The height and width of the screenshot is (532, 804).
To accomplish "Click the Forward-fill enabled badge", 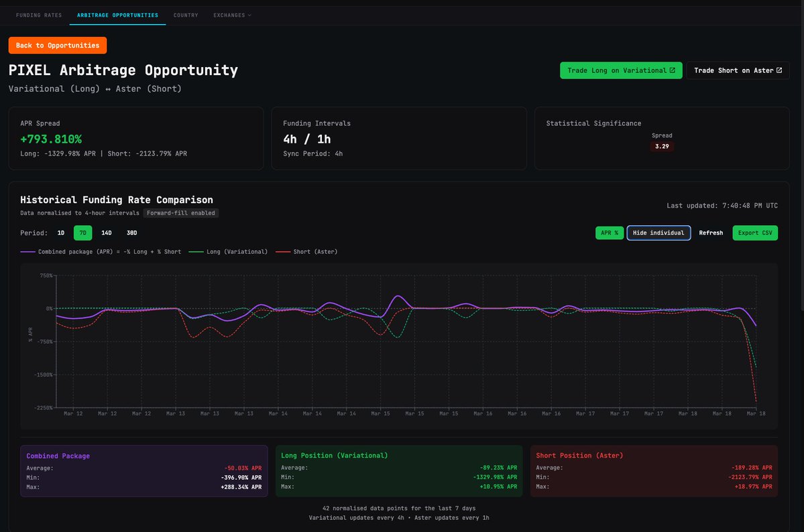I will (181, 212).
